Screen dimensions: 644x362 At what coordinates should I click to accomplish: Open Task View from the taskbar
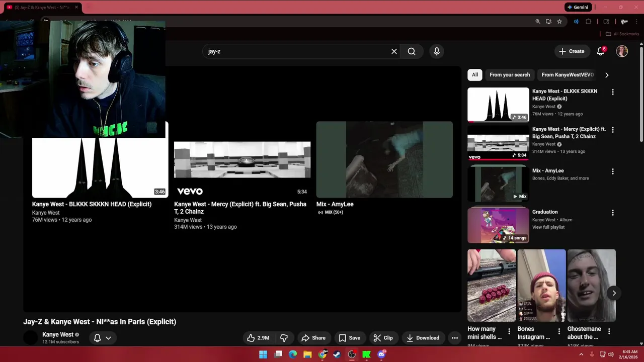pyautogui.click(x=278, y=354)
